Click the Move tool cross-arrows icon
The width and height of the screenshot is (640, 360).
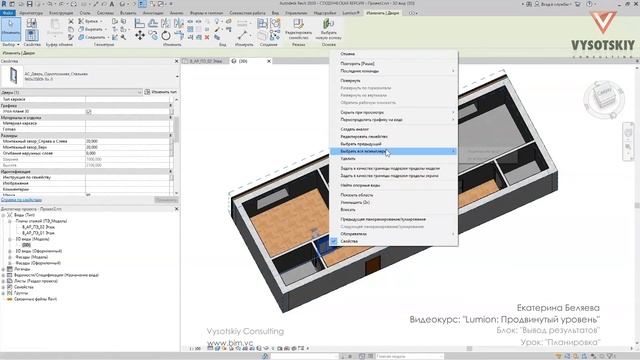[140, 36]
